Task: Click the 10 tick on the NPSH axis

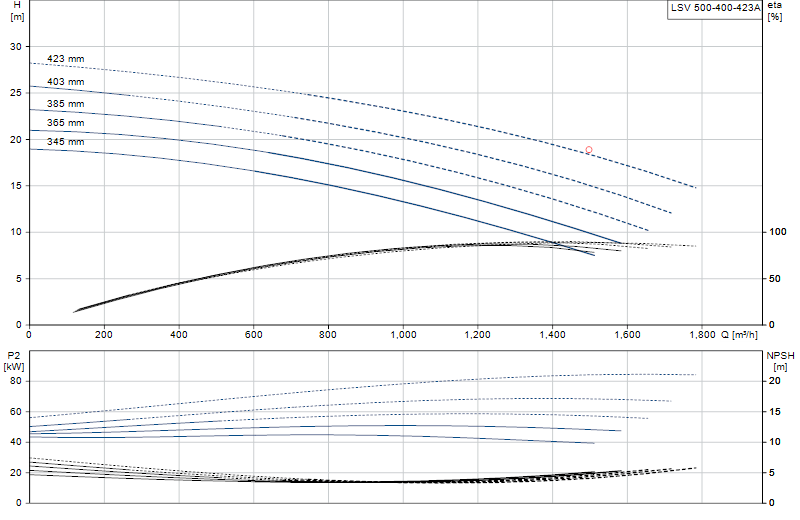Action: point(774,442)
